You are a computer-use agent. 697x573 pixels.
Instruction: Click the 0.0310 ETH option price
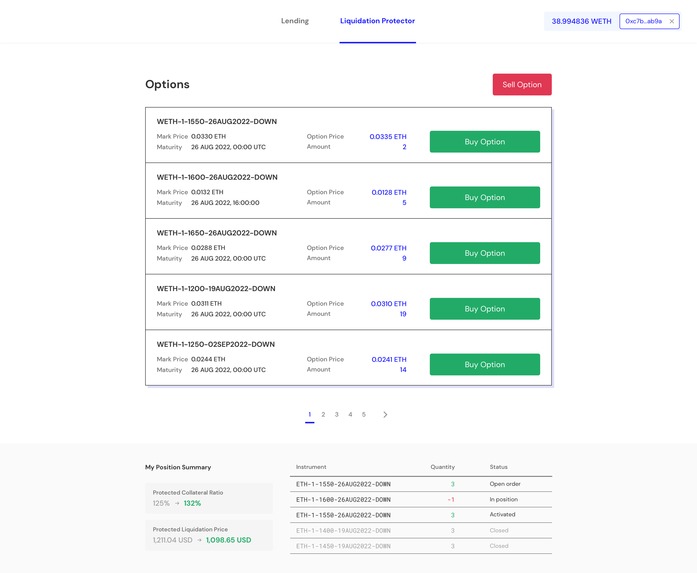pyautogui.click(x=388, y=304)
